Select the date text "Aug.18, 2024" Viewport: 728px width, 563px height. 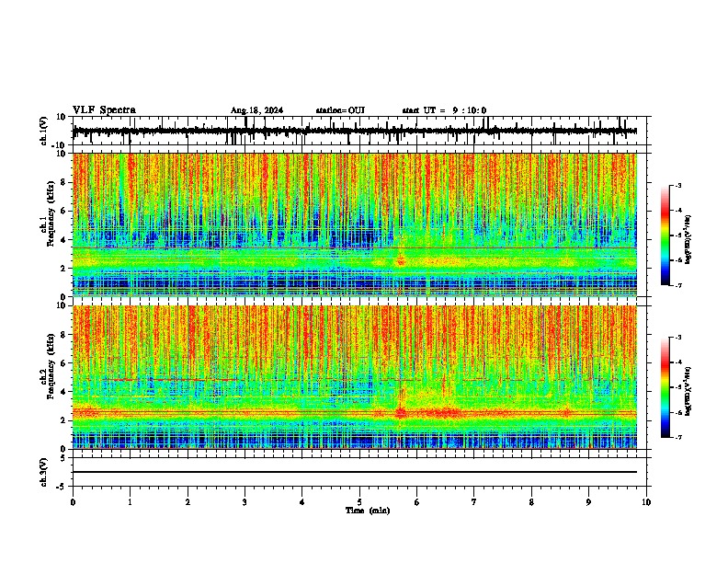(256, 110)
